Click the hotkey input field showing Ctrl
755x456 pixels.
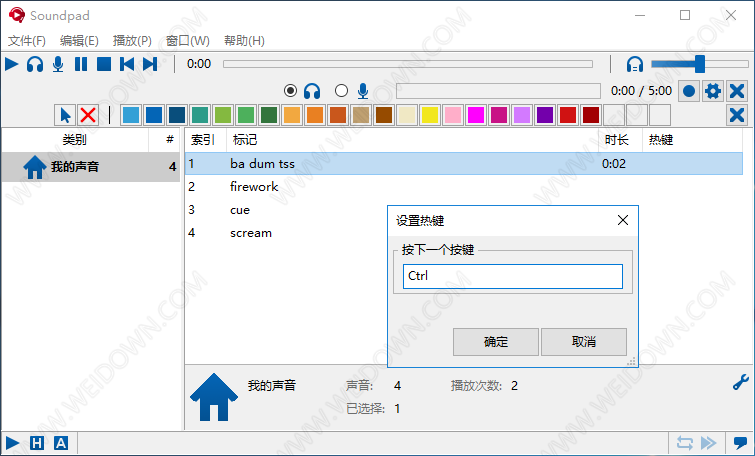[513, 276]
